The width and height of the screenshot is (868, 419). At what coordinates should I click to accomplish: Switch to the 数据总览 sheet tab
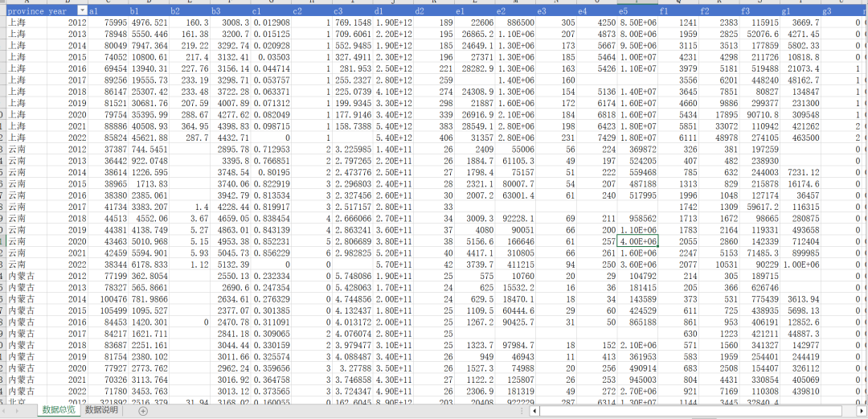pyautogui.click(x=59, y=411)
